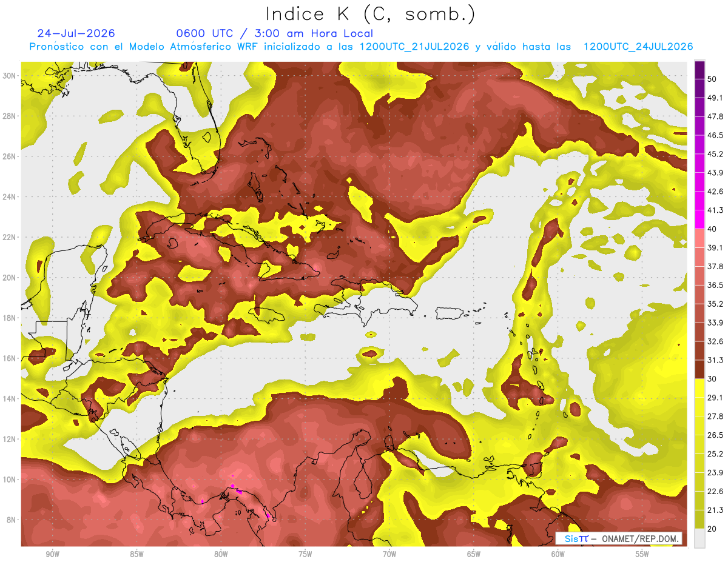
Task: Click the '50' color scale label
Action: click(x=712, y=79)
